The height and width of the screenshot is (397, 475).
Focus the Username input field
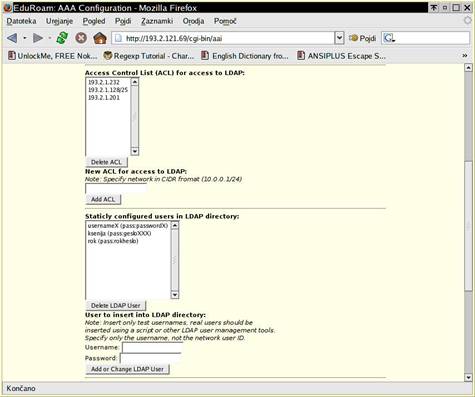point(152,347)
